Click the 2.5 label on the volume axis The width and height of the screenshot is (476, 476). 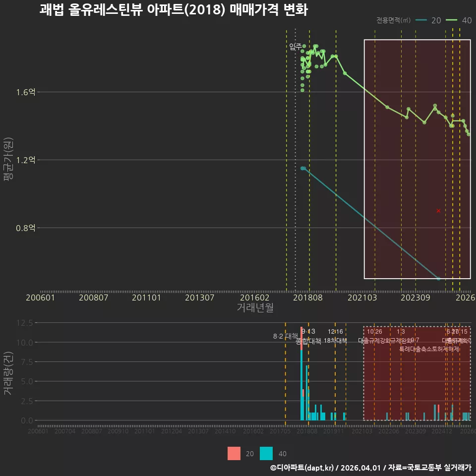tap(27, 401)
